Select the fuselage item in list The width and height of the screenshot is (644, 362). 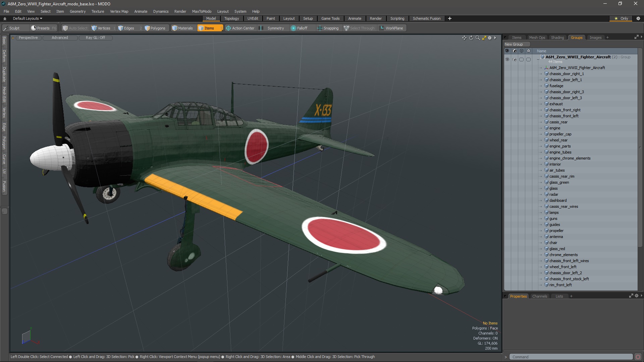[556, 86]
